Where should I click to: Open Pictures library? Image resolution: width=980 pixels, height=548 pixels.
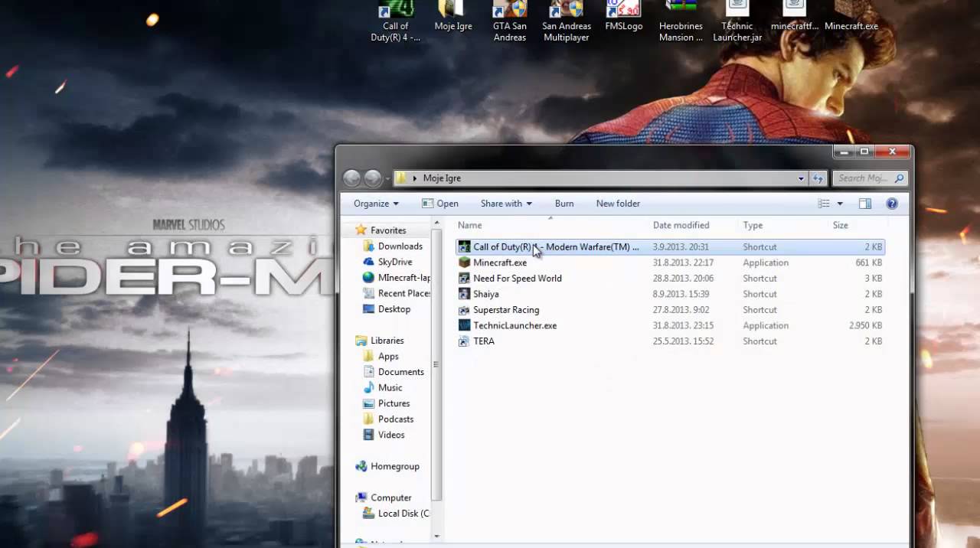pos(386,403)
